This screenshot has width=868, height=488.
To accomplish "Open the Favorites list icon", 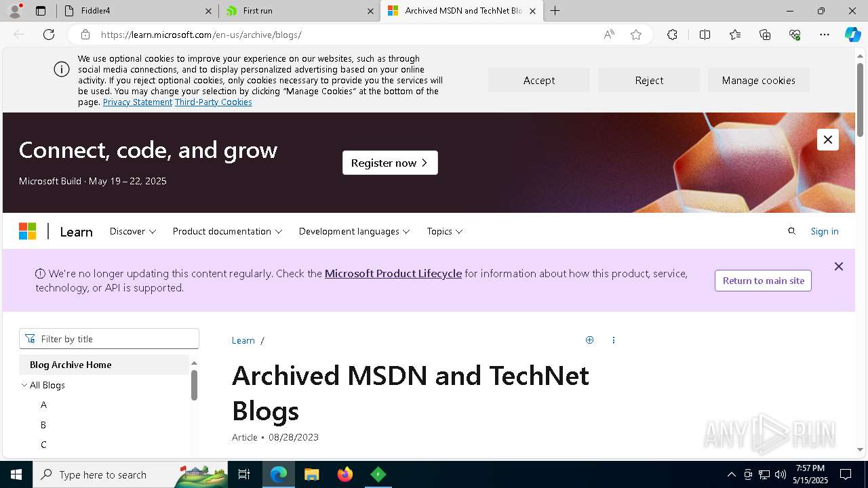I will [735, 35].
